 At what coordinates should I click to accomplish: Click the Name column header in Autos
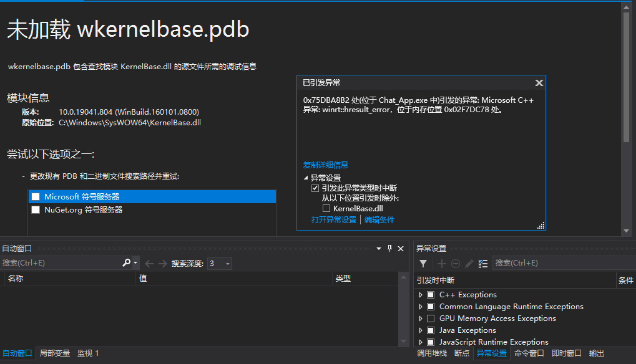click(x=70, y=279)
